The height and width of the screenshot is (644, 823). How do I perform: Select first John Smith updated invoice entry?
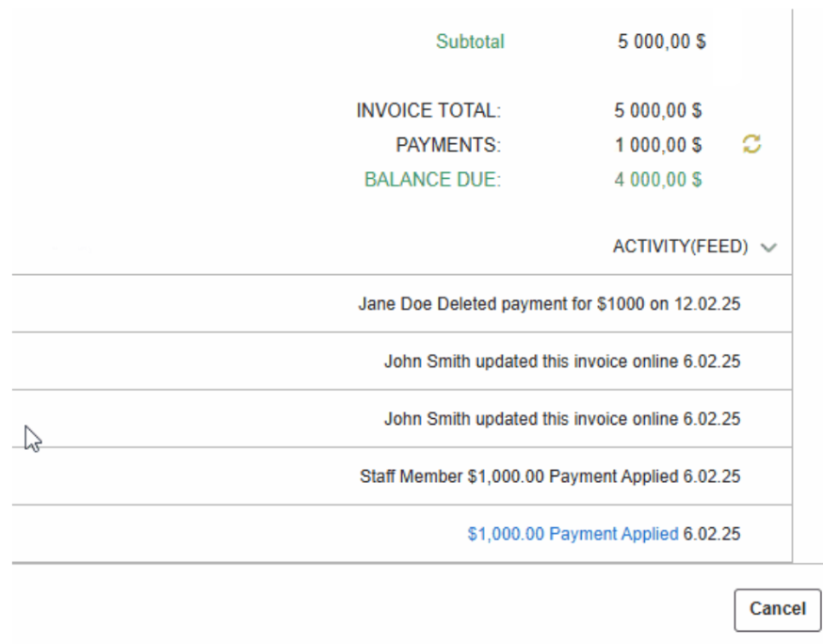[x=402, y=362]
